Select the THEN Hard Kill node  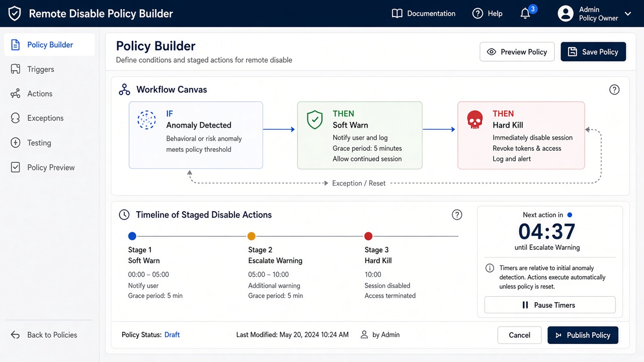tap(521, 135)
